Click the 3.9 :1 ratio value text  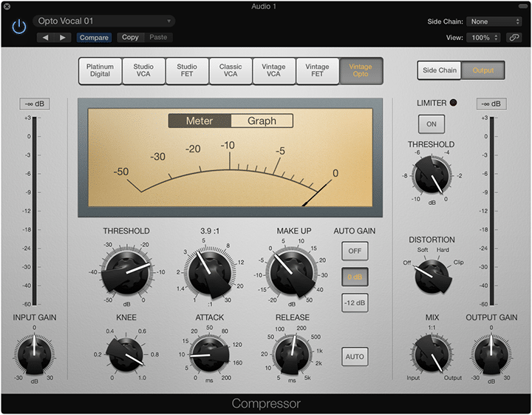point(210,231)
